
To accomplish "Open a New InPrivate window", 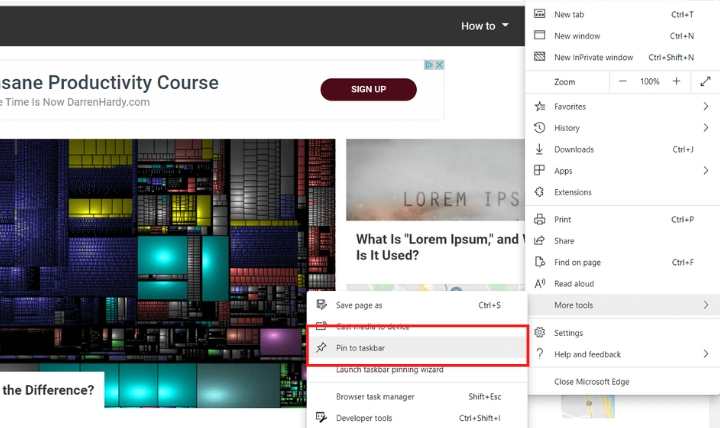I will (x=622, y=57).
